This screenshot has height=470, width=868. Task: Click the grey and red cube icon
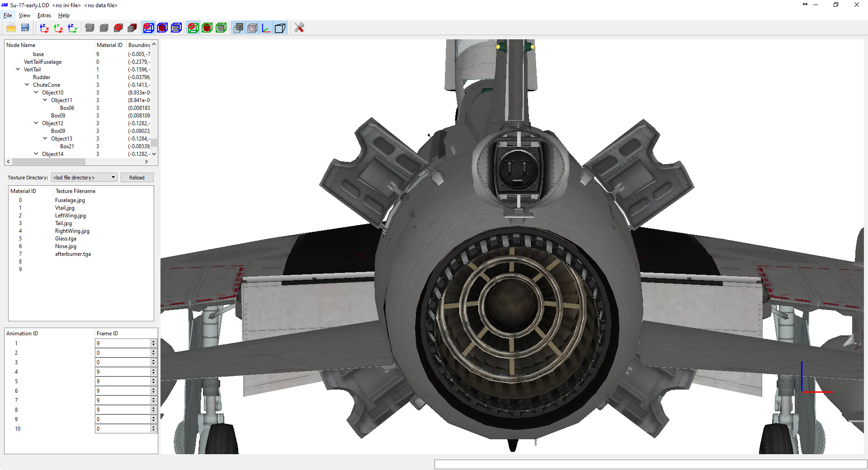pyautogui.click(x=132, y=28)
